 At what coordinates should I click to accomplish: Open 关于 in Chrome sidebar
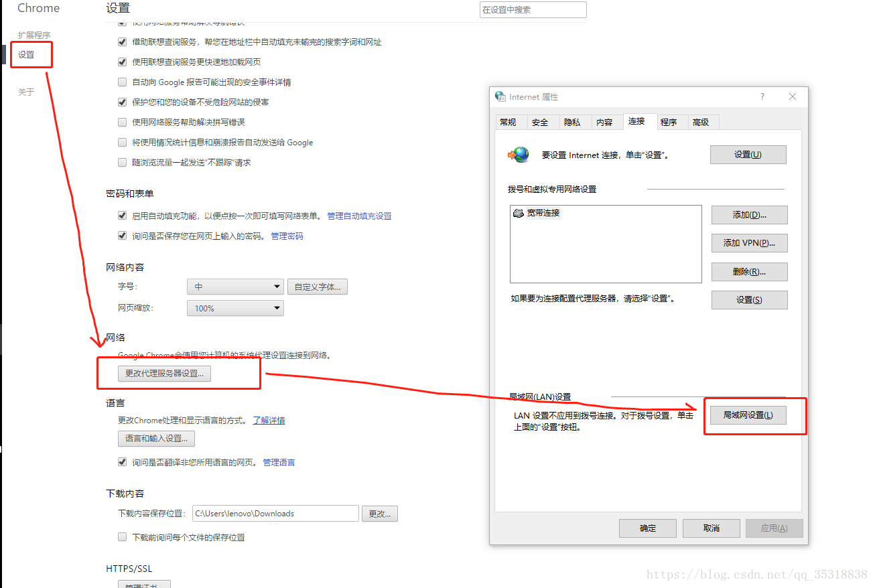click(x=26, y=92)
